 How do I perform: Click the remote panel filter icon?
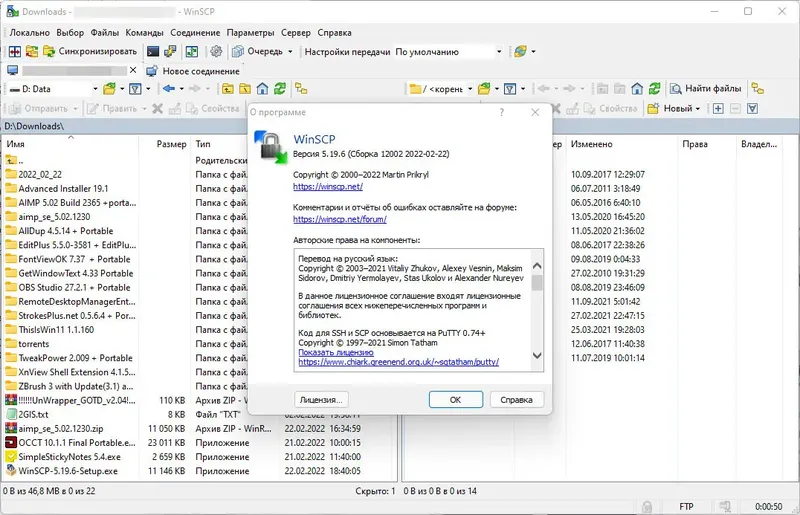510,89
